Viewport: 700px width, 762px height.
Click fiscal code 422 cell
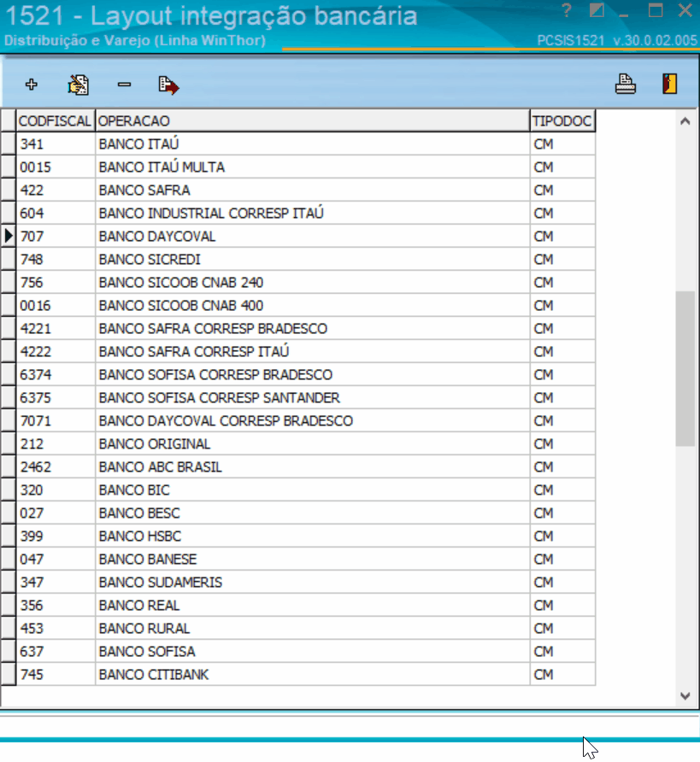56,190
